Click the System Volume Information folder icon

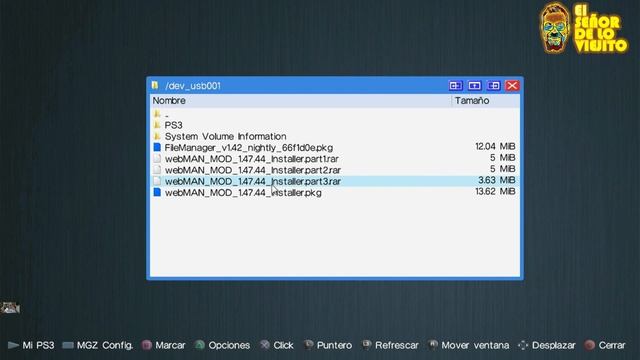(x=157, y=136)
